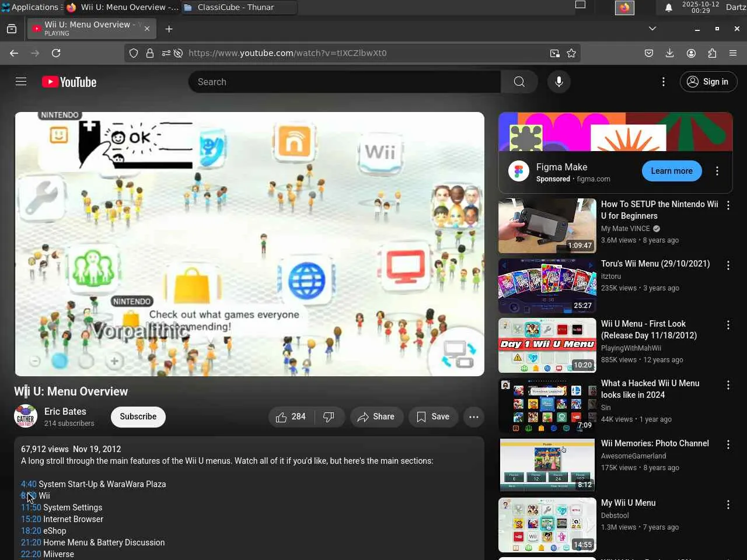
Task: Click Sign in button
Action: tap(708, 82)
